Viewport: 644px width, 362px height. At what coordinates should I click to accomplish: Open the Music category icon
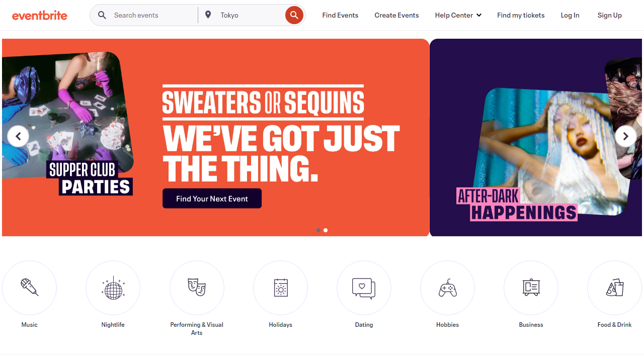pyautogui.click(x=29, y=288)
